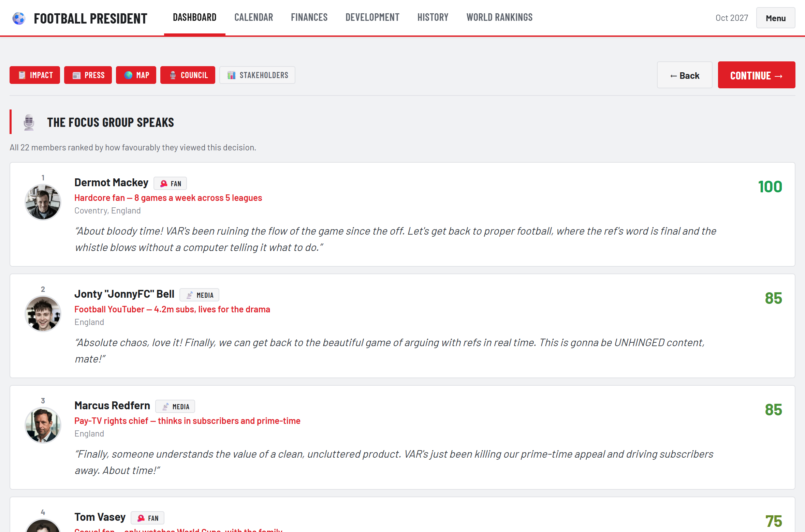Click Marcus Redfern's Media badge

point(175,407)
